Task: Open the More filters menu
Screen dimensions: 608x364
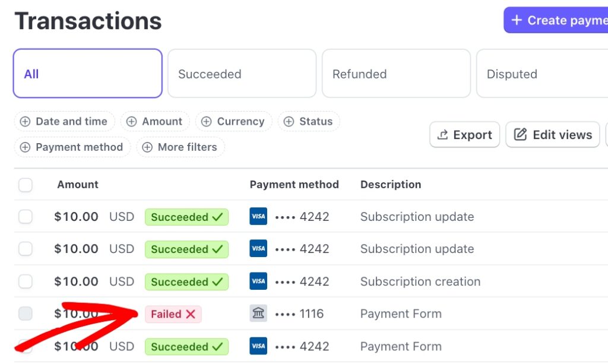Action: tap(180, 147)
